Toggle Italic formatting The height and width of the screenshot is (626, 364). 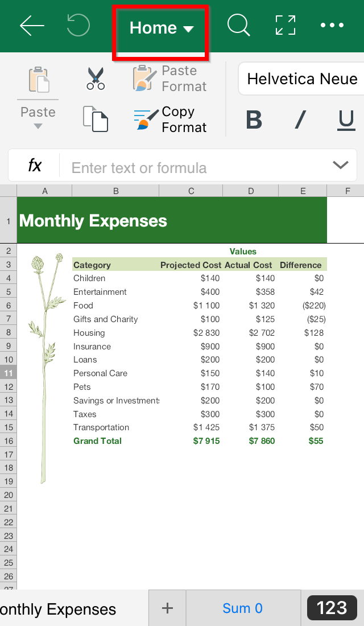pos(300,119)
